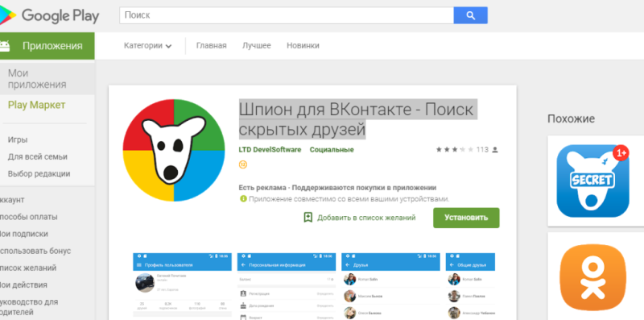Expand the Категории dropdown

point(147,46)
